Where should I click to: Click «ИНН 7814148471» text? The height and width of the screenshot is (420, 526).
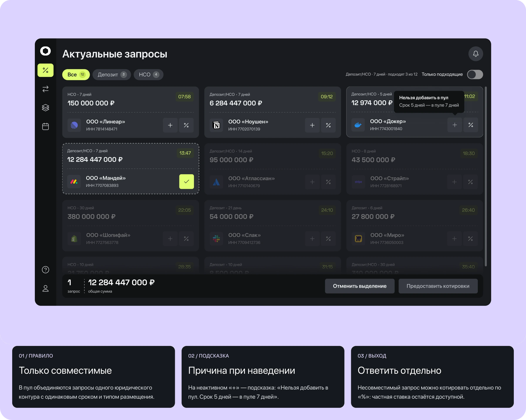pos(102,129)
